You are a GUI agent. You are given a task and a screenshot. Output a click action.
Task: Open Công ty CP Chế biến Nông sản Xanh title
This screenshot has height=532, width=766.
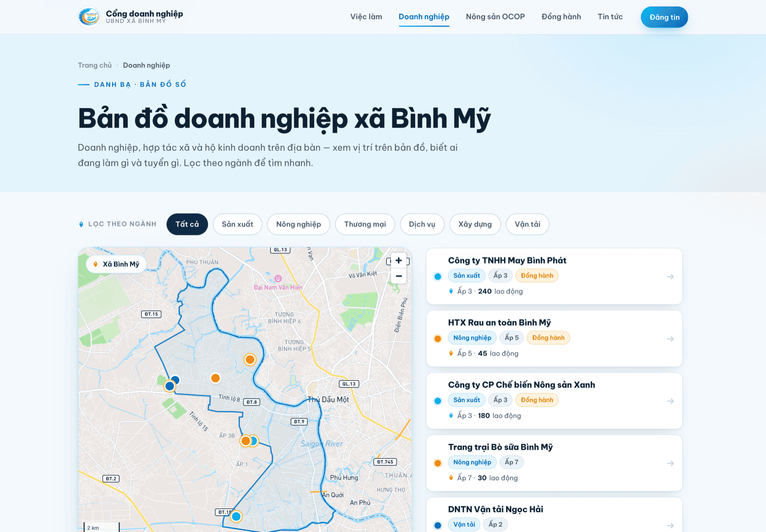pos(521,385)
